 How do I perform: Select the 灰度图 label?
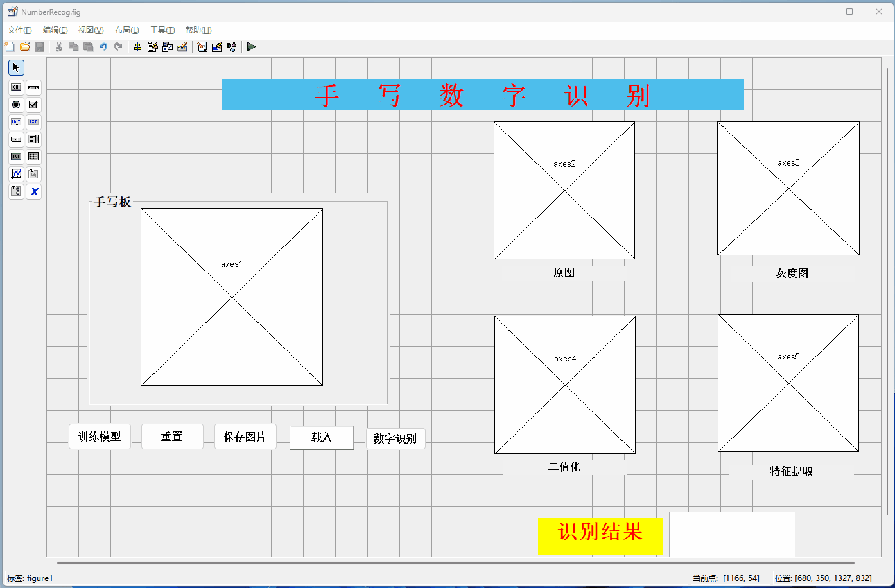[x=792, y=273]
